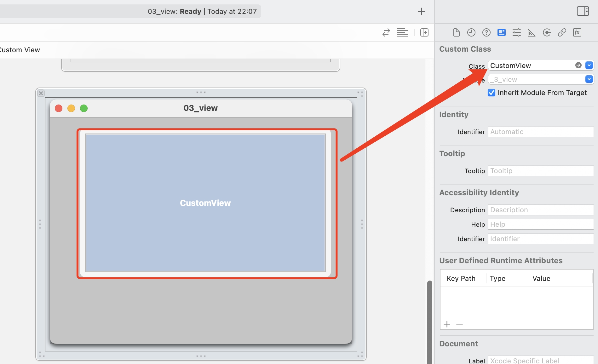Click the 03_view window title bar
The height and width of the screenshot is (364, 598).
(201, 108)
